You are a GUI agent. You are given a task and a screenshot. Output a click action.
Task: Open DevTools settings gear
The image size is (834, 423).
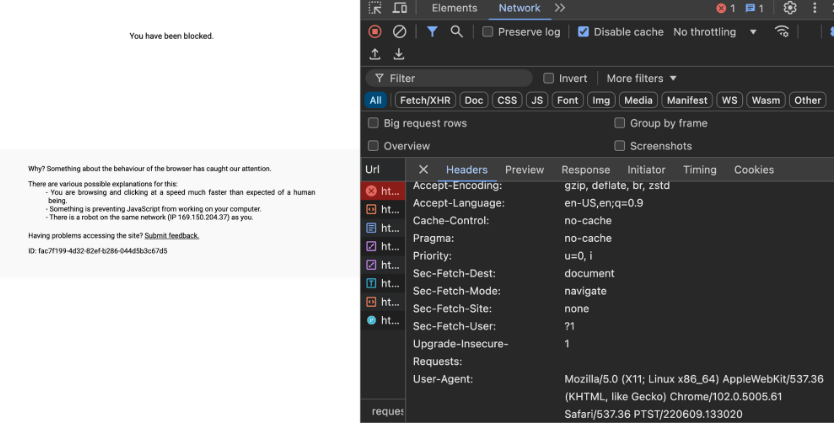pos(790,8)
